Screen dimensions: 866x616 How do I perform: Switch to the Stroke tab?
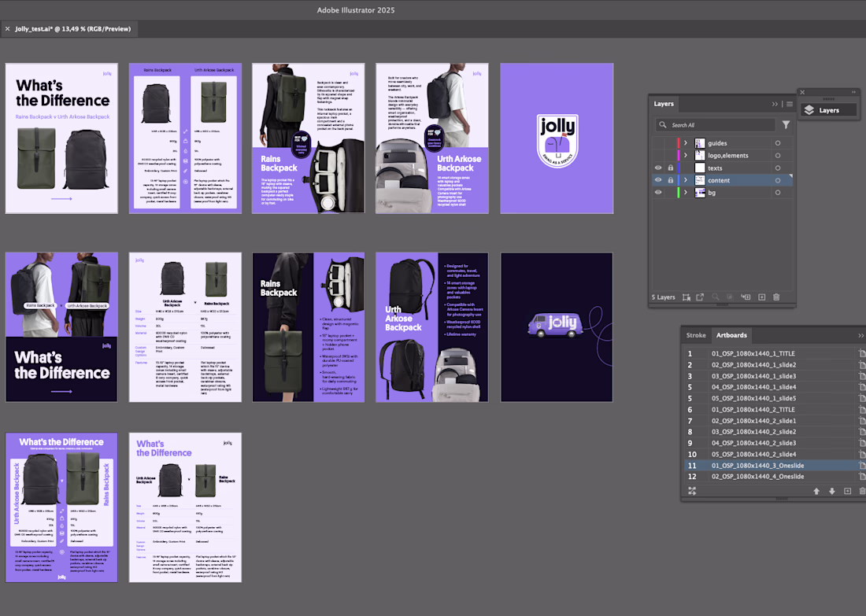coord(696,335)
